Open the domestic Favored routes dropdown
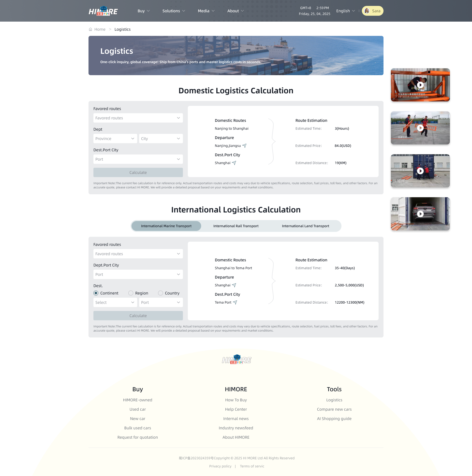 138,118
